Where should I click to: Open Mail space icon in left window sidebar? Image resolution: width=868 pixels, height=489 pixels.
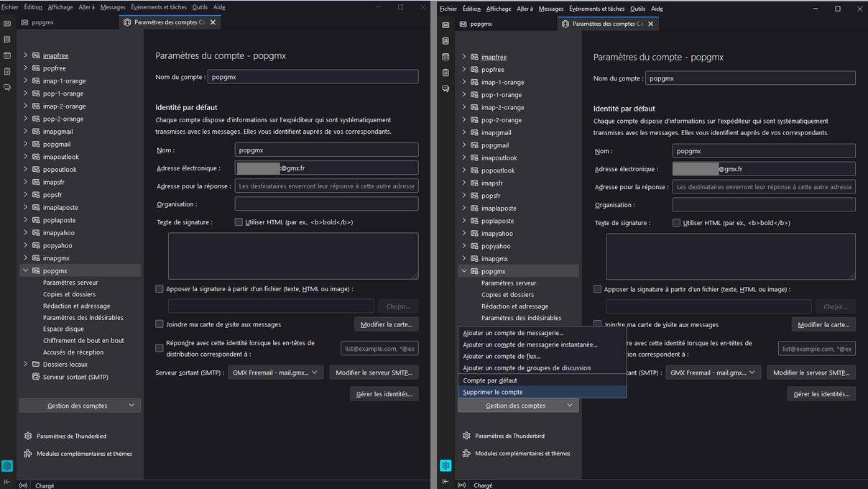7,23
